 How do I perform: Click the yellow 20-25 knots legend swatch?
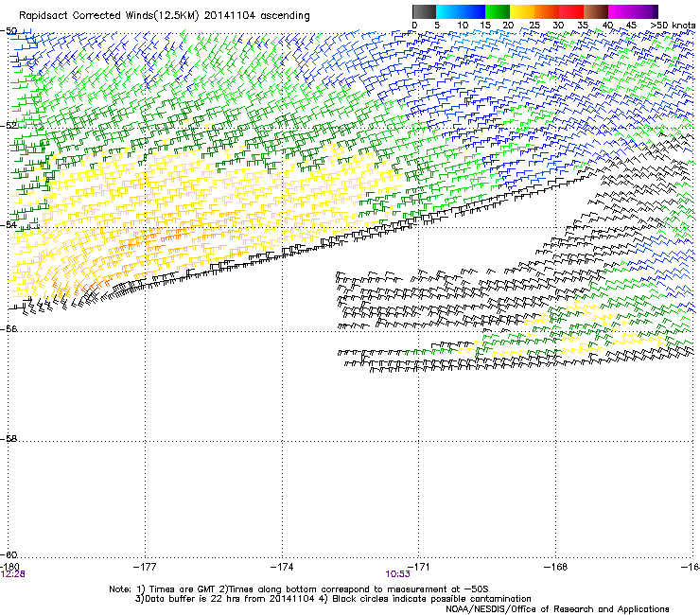[x=522, y=11]
